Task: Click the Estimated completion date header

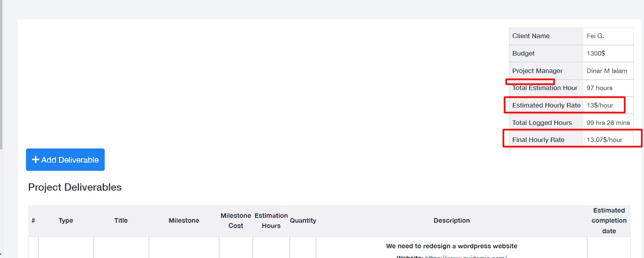Action: click(609, 221)
